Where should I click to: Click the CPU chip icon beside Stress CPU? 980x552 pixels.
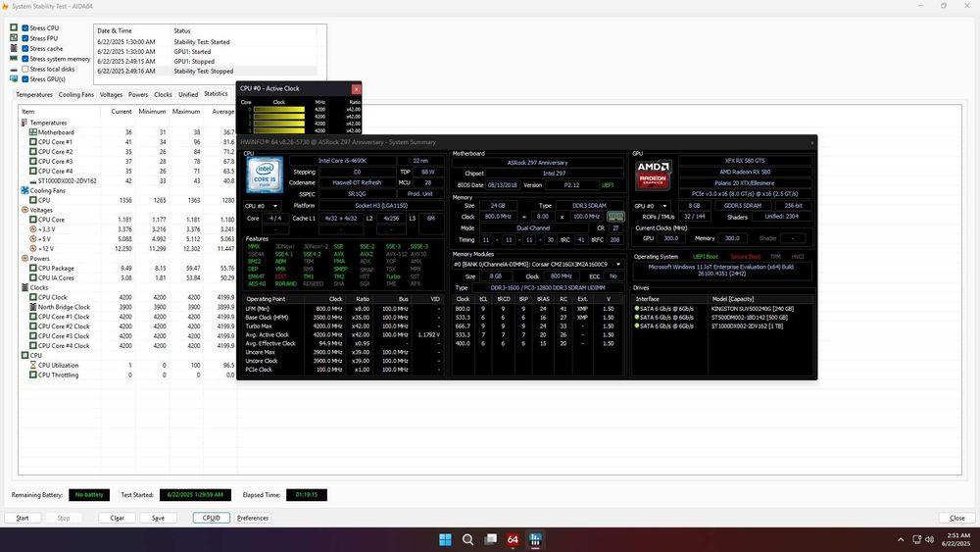tap(14, 27)
